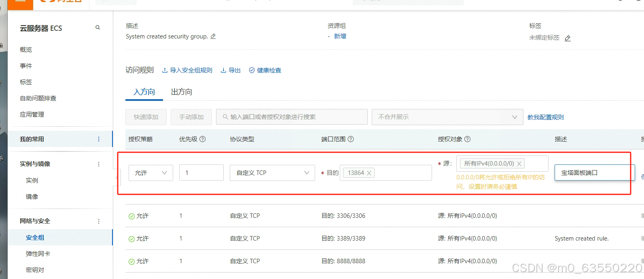Click the help icon next to 端口范围
Viewport: 644px width, 279px height.
[x=351, y=139]
